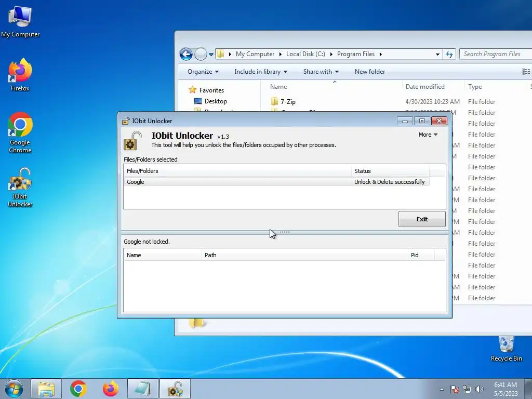Expand the arrow after Program Files breadcrumb
Image resolution: width=532 pixels, height=399 pixels.
(381, 54)
